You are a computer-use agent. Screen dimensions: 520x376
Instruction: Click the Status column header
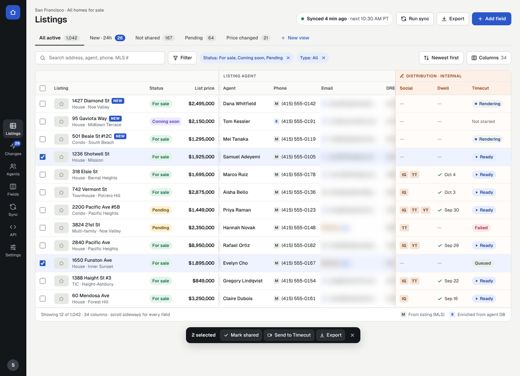(156, 88)
